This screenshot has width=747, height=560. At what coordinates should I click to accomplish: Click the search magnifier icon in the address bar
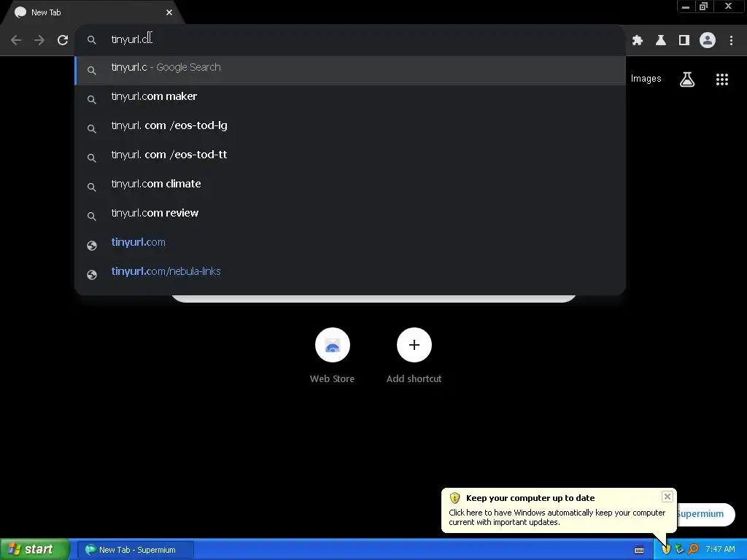(x=91, y=40)
